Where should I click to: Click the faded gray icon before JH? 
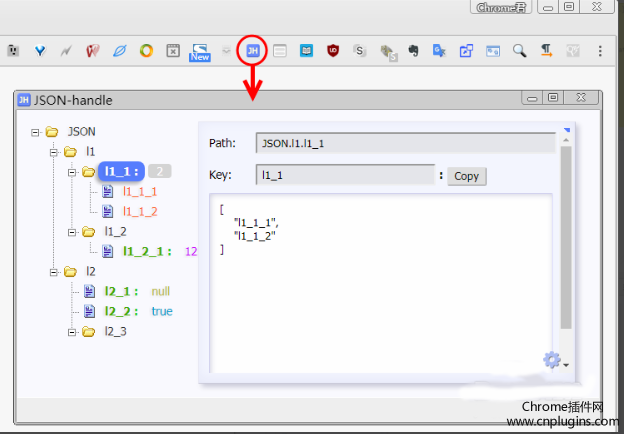226,51
